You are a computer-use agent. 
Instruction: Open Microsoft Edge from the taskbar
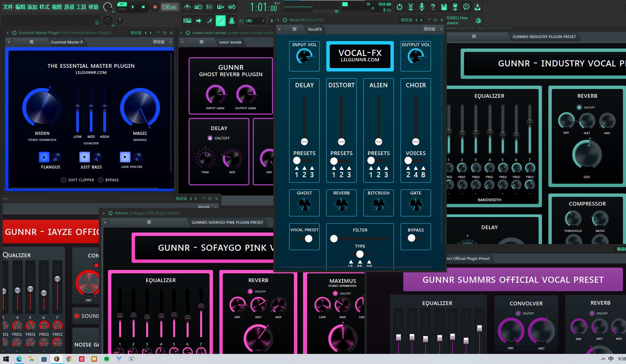click(x=19, y=359)
